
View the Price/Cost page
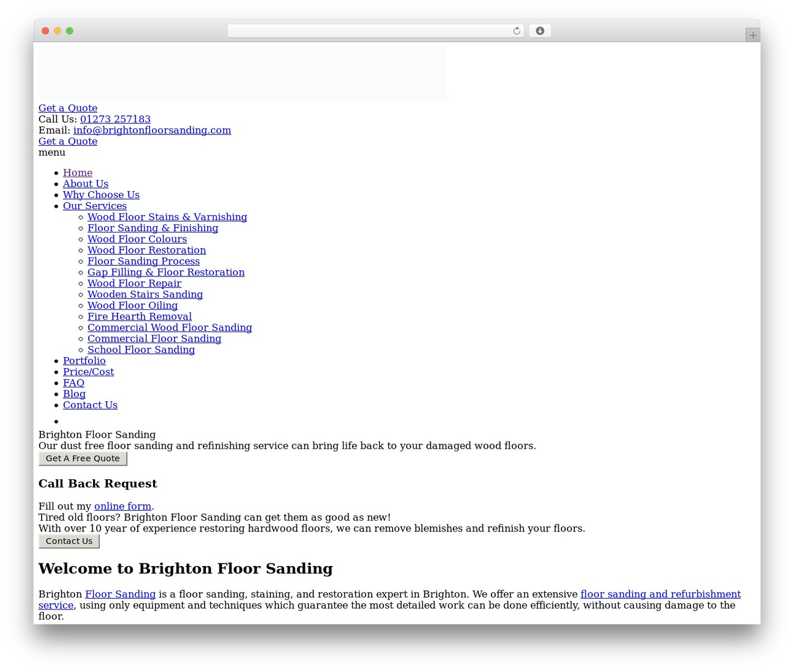tap(89, 372)
